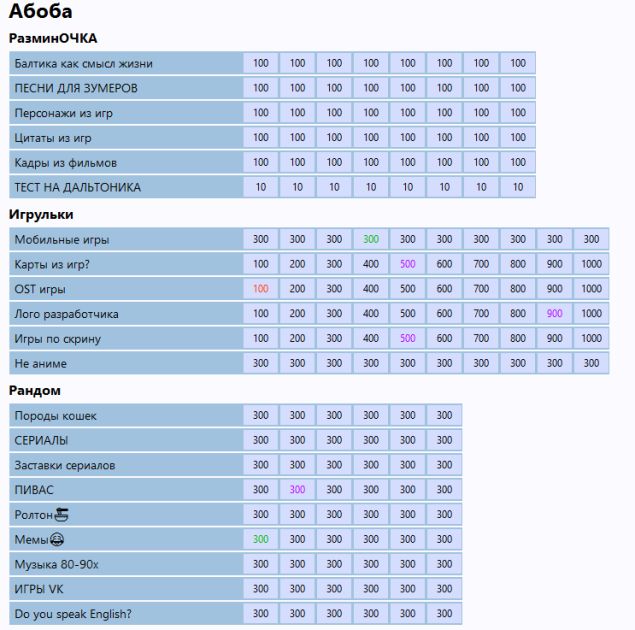Screen dimensions: 635x630
Task: Pick 1000 in the Игры по скрину row
Action: coord(591,339)
